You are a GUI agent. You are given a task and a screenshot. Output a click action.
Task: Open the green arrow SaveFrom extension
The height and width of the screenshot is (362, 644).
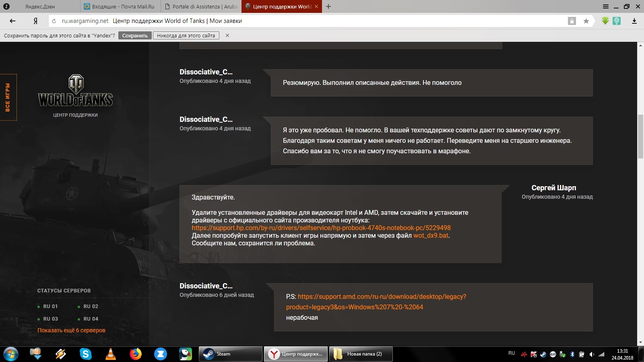[605, 21]
